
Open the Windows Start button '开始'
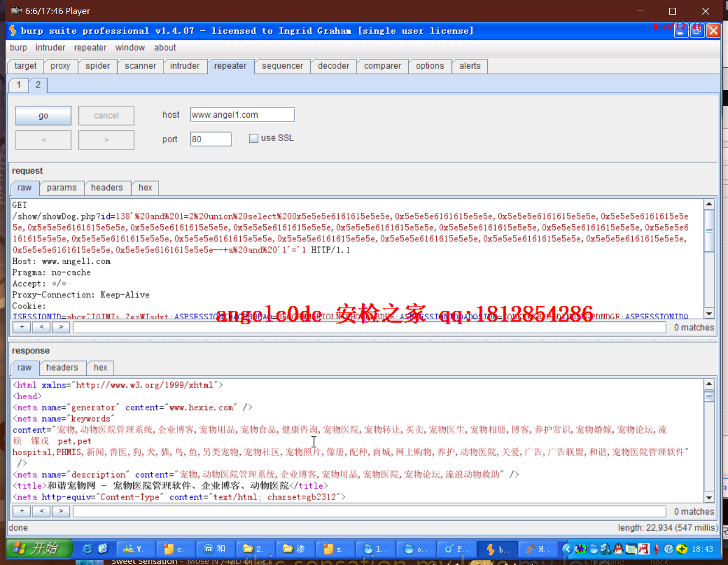coord(39,548)
